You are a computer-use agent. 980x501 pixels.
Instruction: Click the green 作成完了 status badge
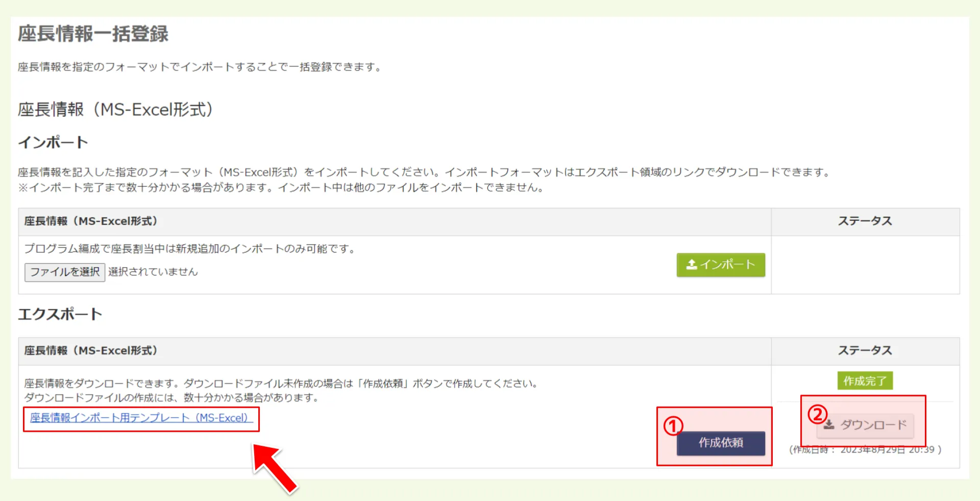[865, 380]
